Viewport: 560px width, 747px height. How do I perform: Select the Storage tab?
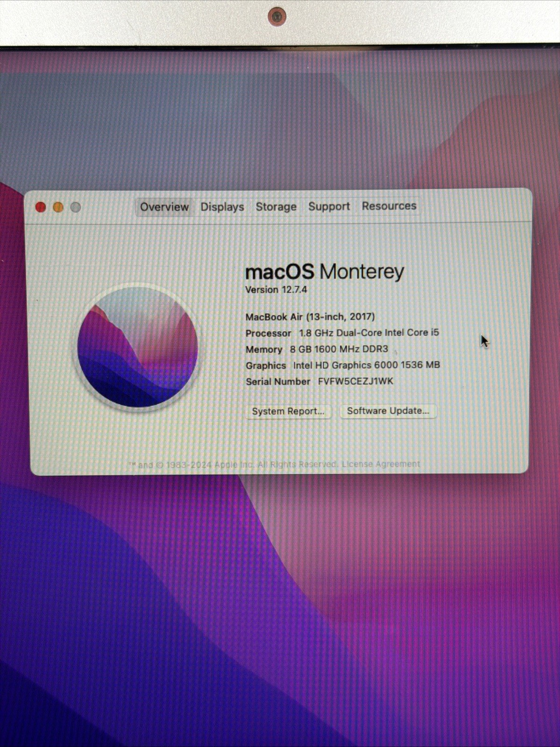pyautogui.click(x=276, y=206)
